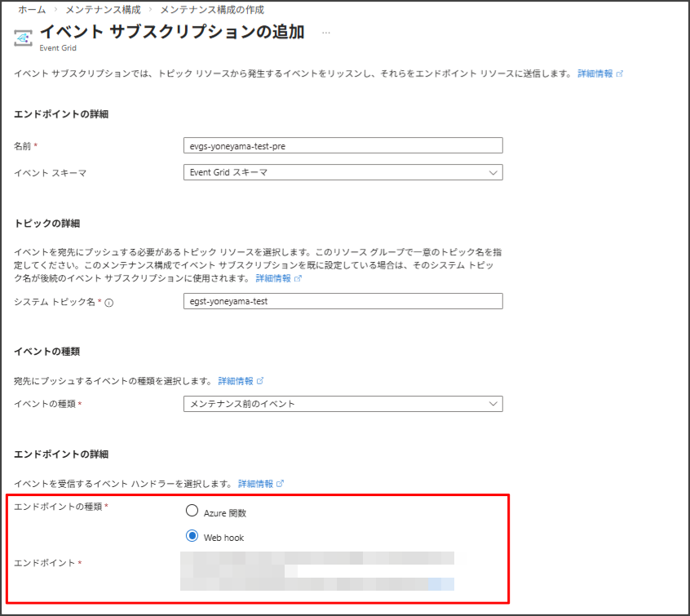Click the blurred エンドポイント URL field

point(317,570)
